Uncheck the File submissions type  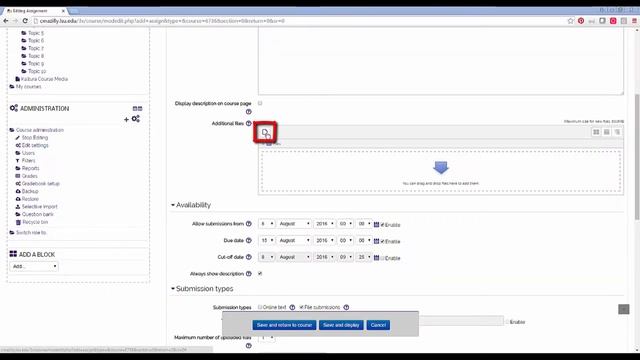pyautogui.click(x=302, y=307)
